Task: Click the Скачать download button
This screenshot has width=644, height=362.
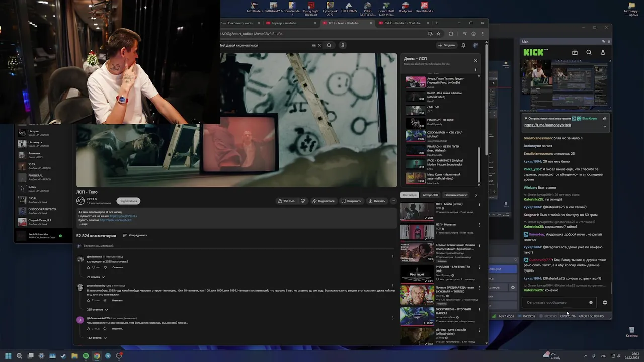Action: (x=377, y=201)
